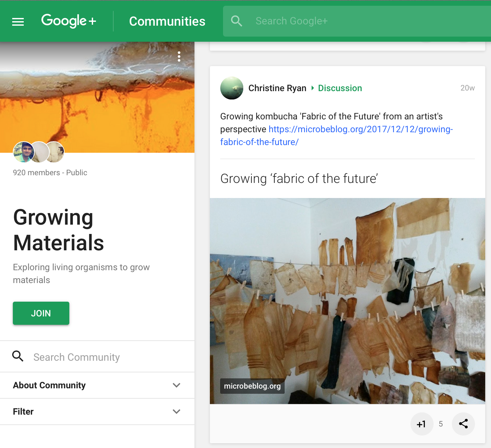Open the fabric clothesline post image
Screen dimensions: 491x448
point(347,301)
